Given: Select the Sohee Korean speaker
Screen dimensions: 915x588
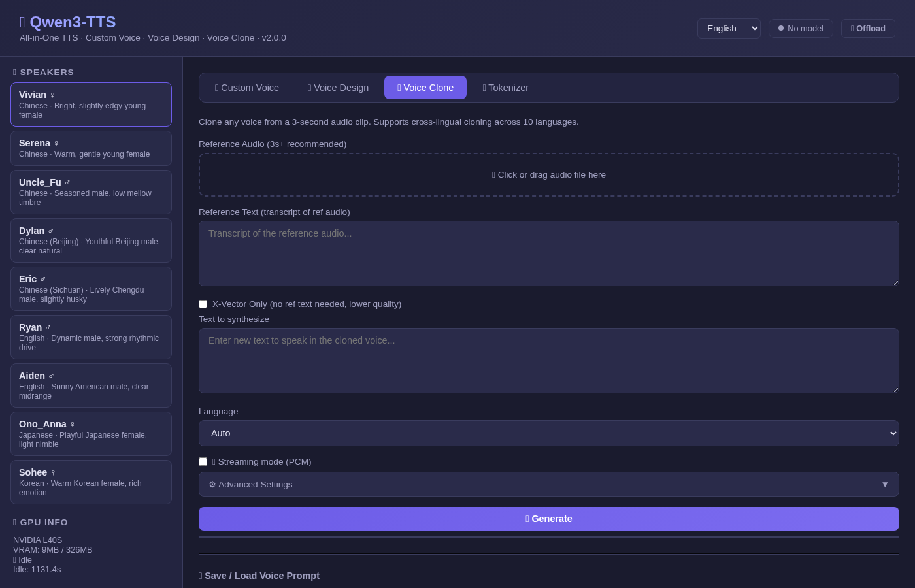Looking at the screenshot, I should tap(91, 482).
